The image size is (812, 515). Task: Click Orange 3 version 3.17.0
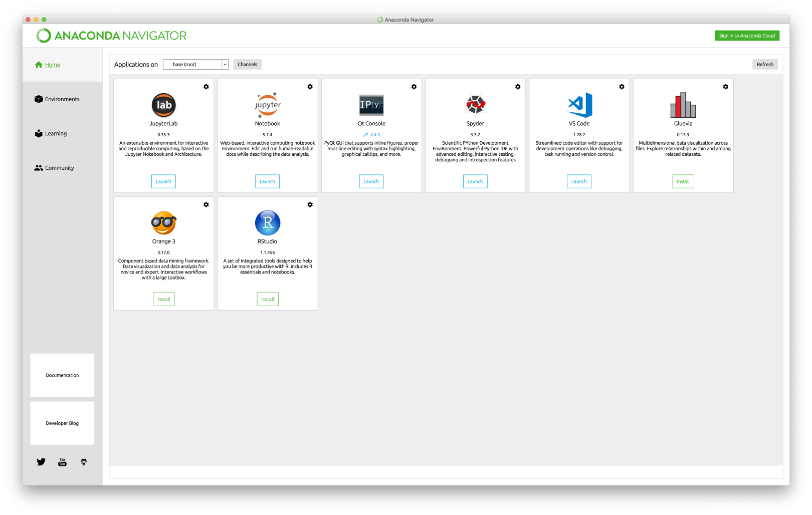[x=164, y=252]
